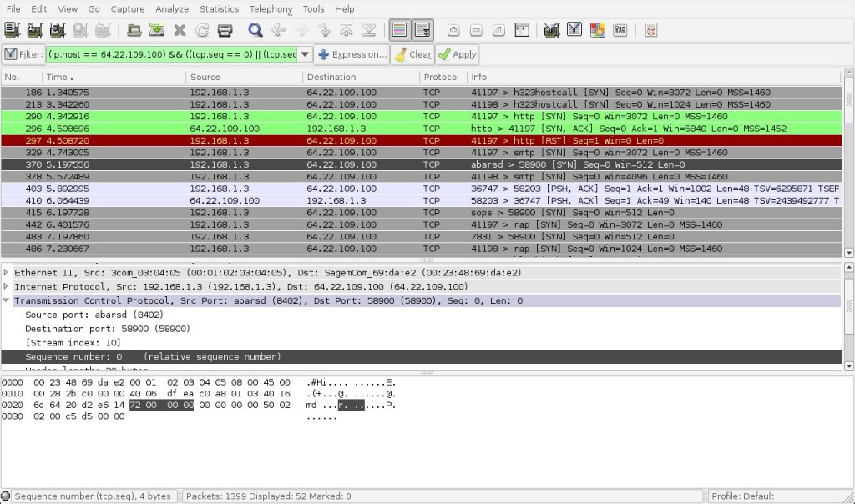Open the Telephony menu

[x=271, y=9]
